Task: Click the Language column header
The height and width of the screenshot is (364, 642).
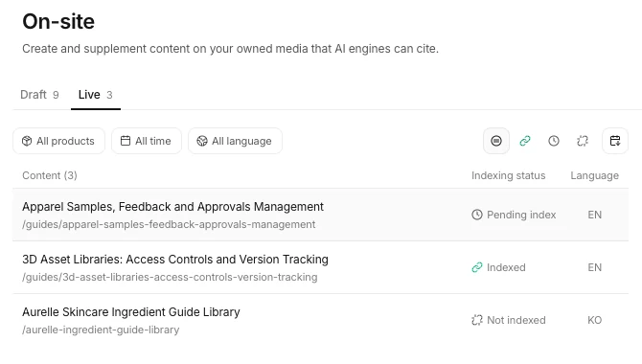Action: pyautogui.click(x=594, y=175)
